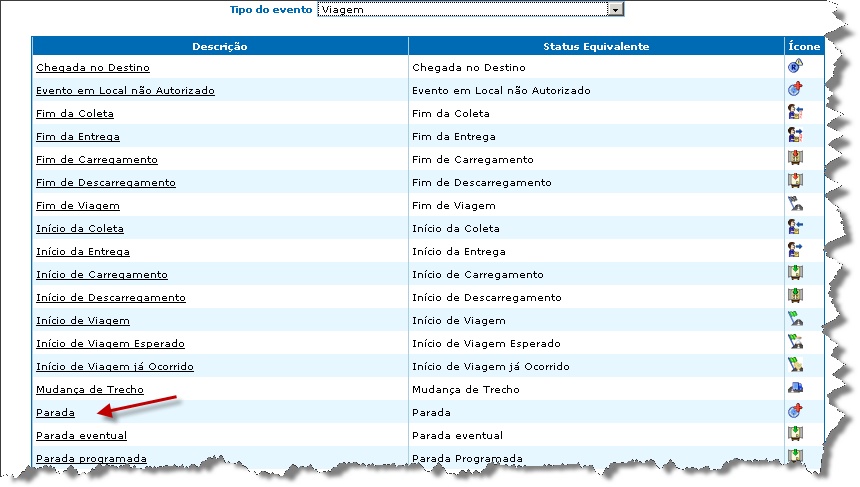Image resolution: width=860 pixels, height=487 pixels.
Task: Click the Início de Descarregamento row icon
Action: (x=795, y=296)
